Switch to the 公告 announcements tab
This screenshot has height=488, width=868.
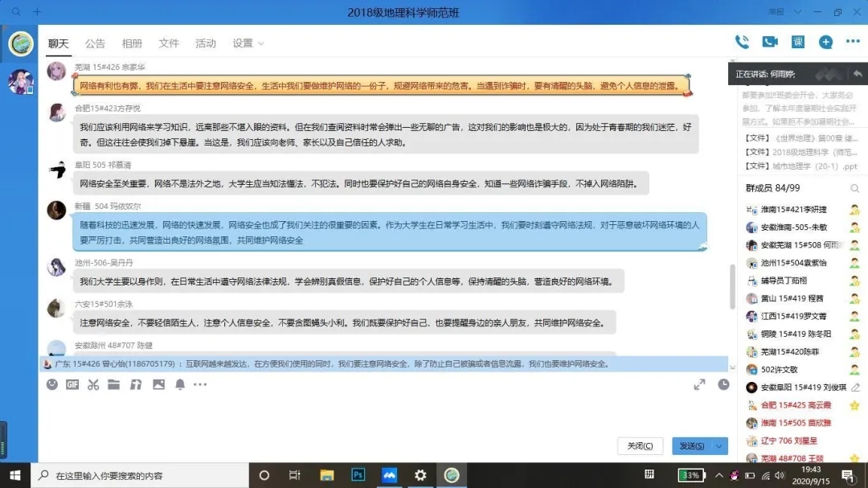click(95, 43)
